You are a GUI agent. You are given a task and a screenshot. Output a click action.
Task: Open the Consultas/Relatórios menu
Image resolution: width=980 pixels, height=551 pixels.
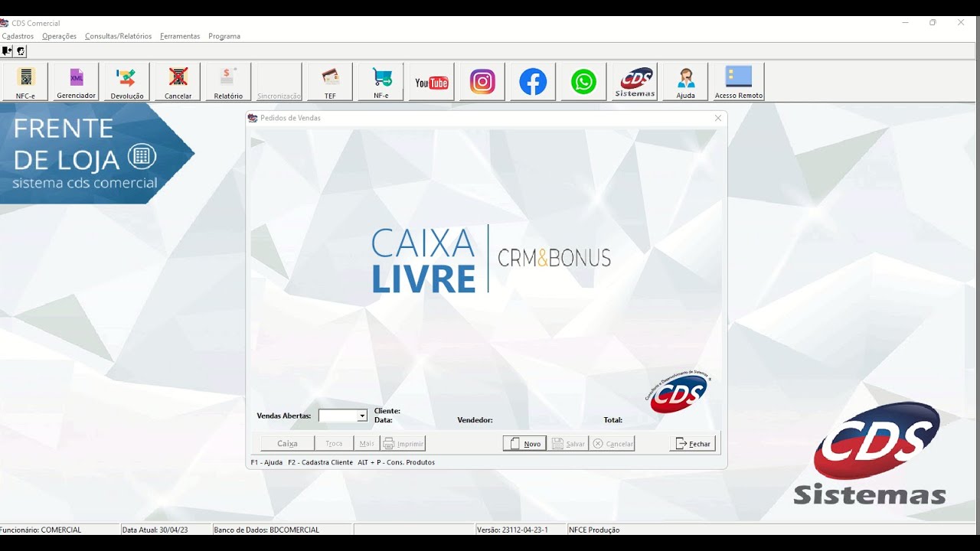pyautogui.click(x=118, y=36)
